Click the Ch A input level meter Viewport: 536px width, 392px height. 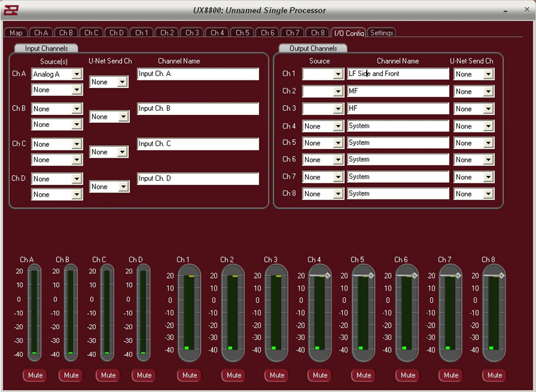click(34, 312)
